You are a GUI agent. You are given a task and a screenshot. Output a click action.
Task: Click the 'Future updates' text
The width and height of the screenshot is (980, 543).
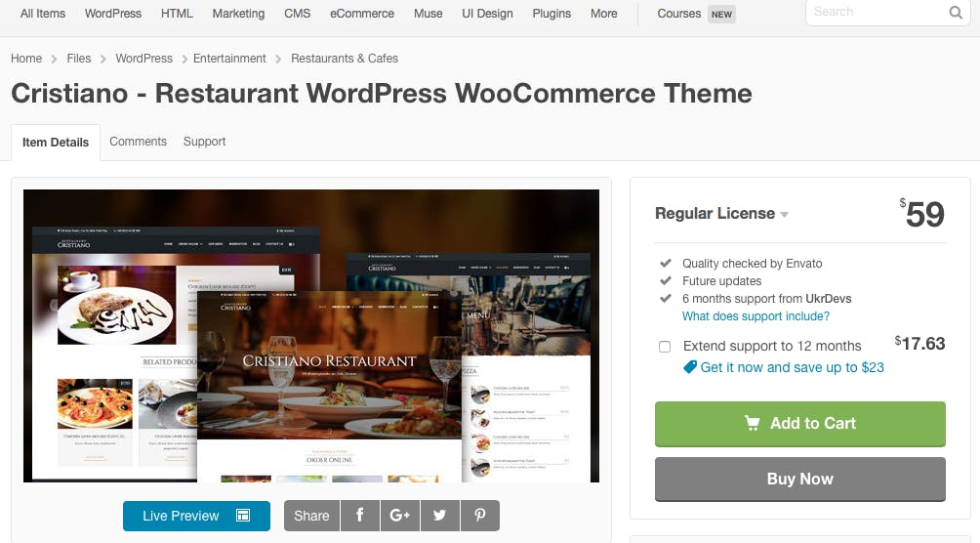coord(722,281)
